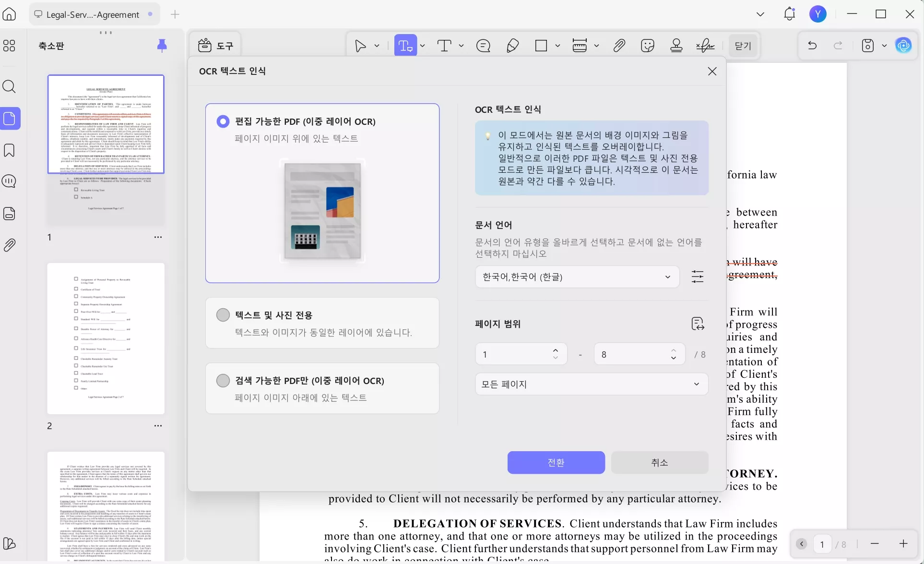
Task: Toggle the pin on the 축소판 panel
Action: pyautogui.click(x=162, y=46)
